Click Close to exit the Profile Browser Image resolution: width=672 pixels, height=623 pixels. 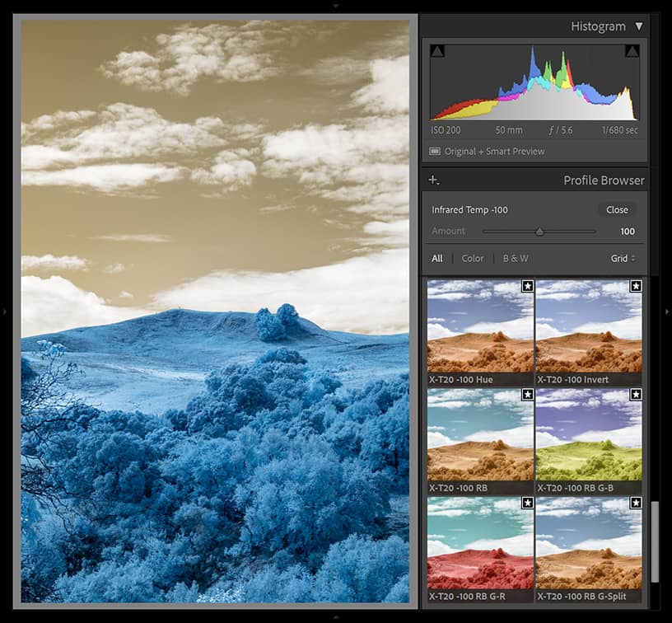coord(617,209)
